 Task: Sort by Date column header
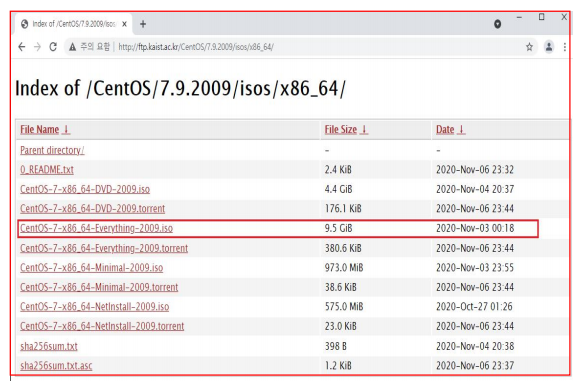click(451, 129)
